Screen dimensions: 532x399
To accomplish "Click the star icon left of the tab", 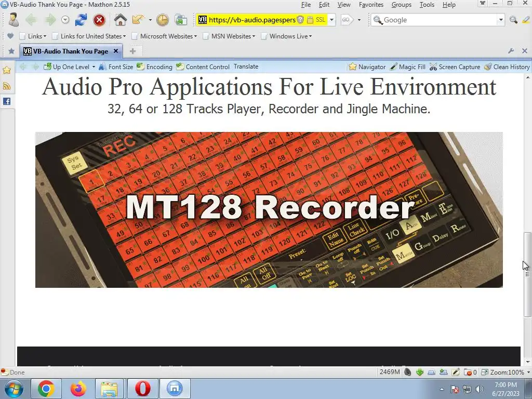I will [11, 51].
